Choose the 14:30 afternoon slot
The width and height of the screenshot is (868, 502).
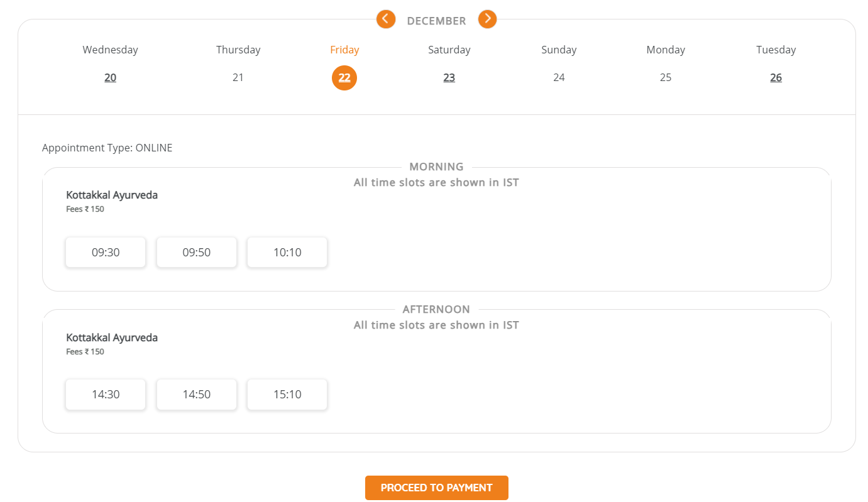[106, 395]
